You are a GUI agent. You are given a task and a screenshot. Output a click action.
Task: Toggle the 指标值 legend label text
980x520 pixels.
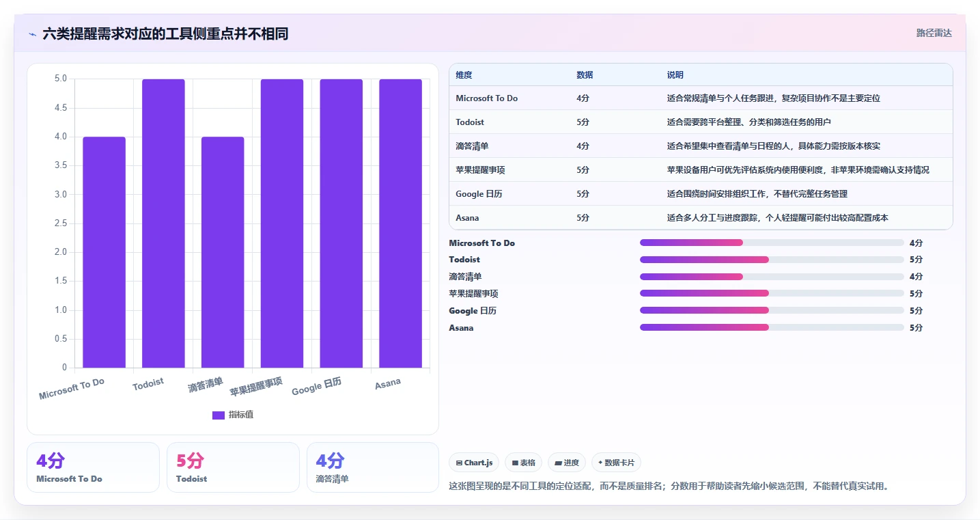point(241,415)
